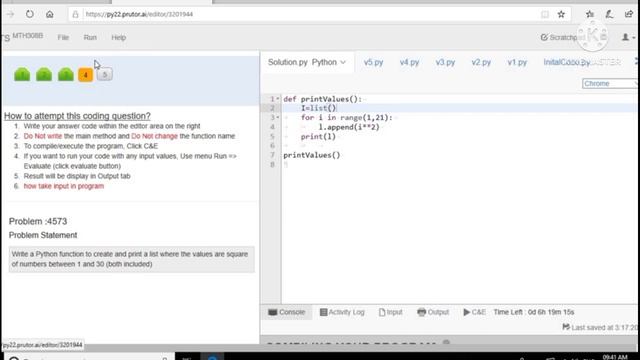Open the Activity Log tab

[342, 312]
